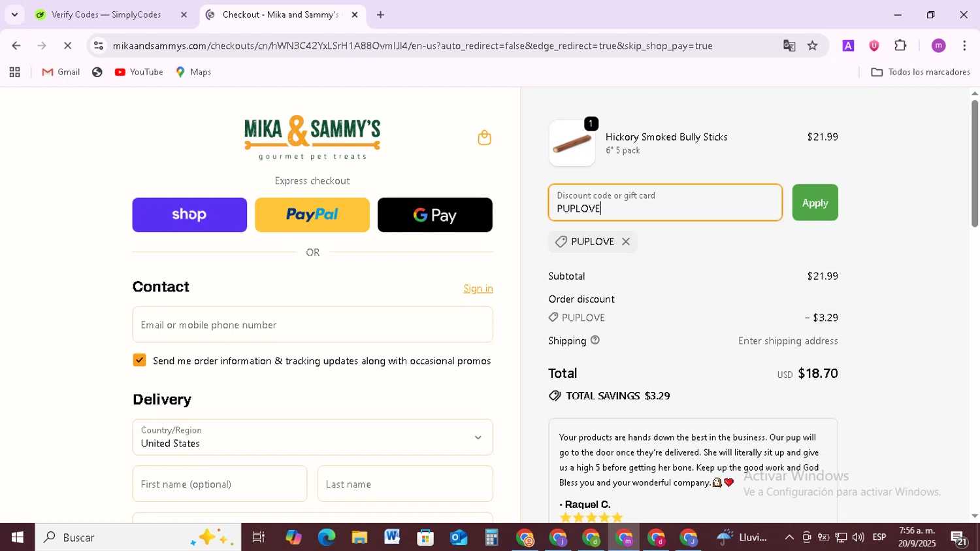Open File Explorer from taskbar
The image size is (980, 551).
[359, 537]
